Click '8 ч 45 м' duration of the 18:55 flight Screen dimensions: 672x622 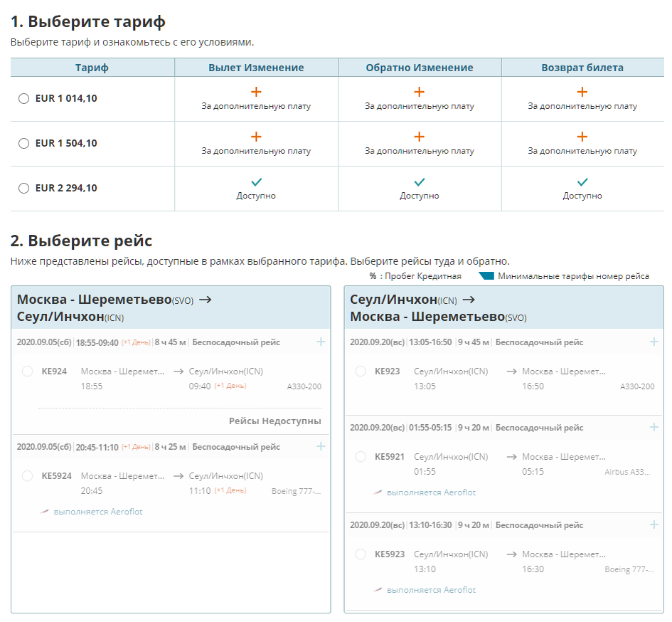170,342
